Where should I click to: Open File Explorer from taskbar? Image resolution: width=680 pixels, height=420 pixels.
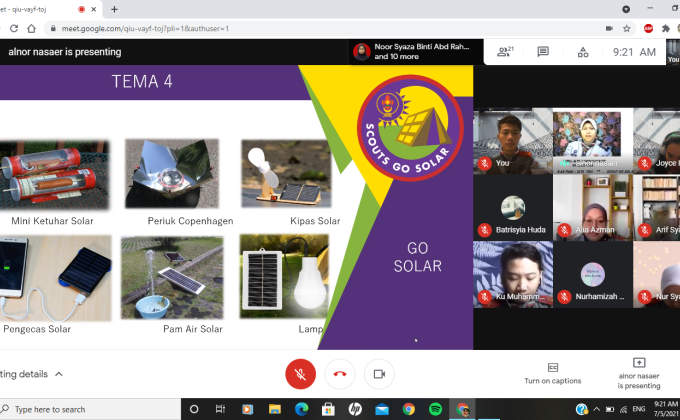click(x=275, y=409)
